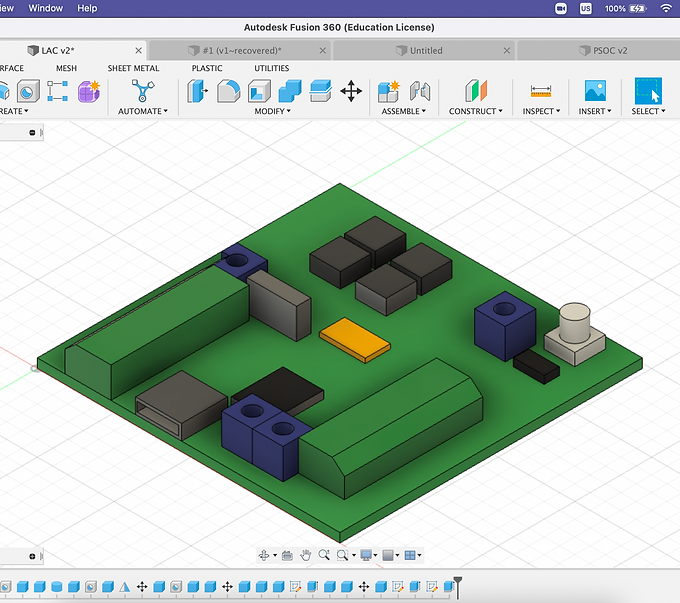Select the Combine tool
The image size is (680, 603).
pos(290,91)
